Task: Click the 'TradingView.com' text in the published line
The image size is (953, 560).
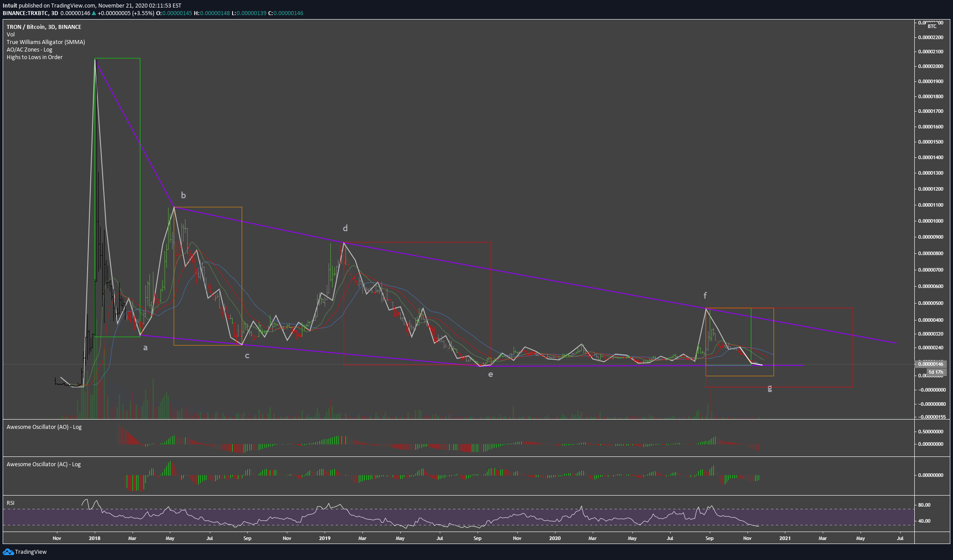Action: [x=73, y=6]
